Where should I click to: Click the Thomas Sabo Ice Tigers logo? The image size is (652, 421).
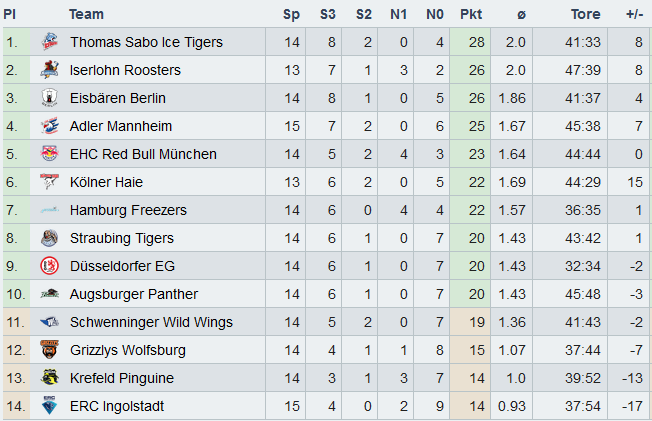(x=50, y=42)
